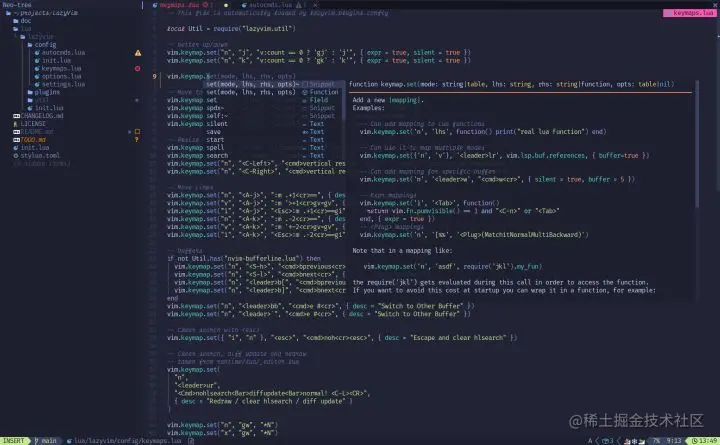The height and width of the screenshot is (445, 720).
Task: Select the spell completion entry
Action: click(274, 148)
